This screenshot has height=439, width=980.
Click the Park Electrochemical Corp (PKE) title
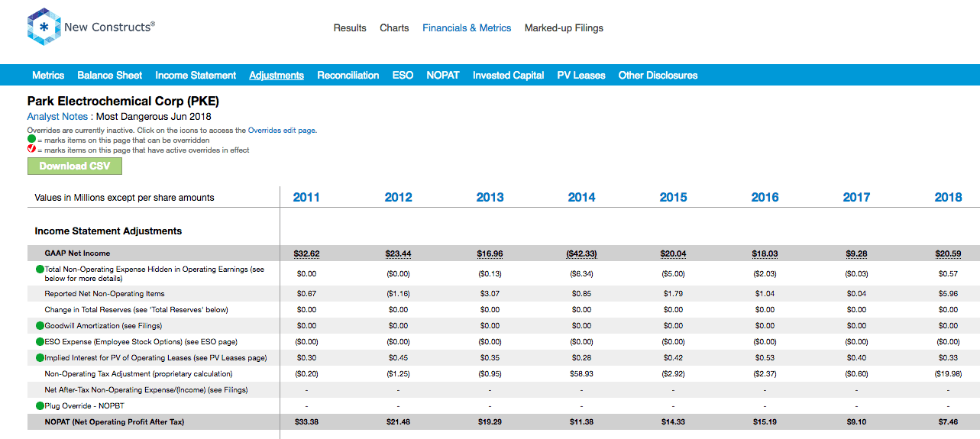click(x=123, y=101)
